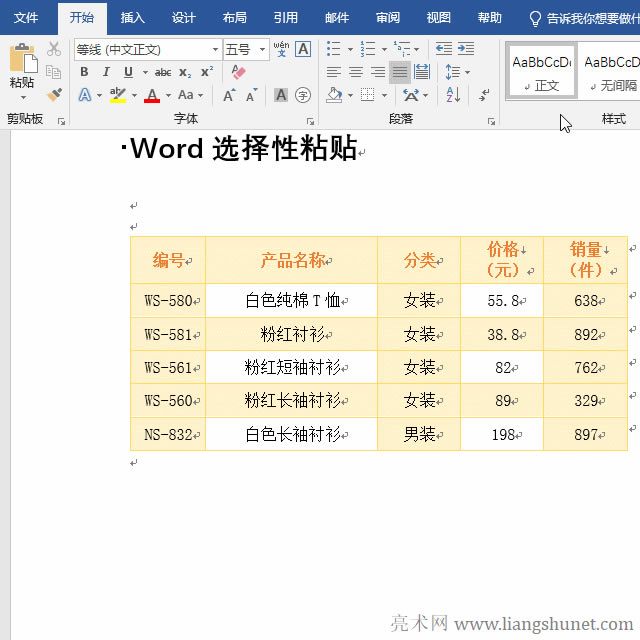Open the font name dropdown
640x640 pixels.
pyautogui.click(x=215, y=49)
